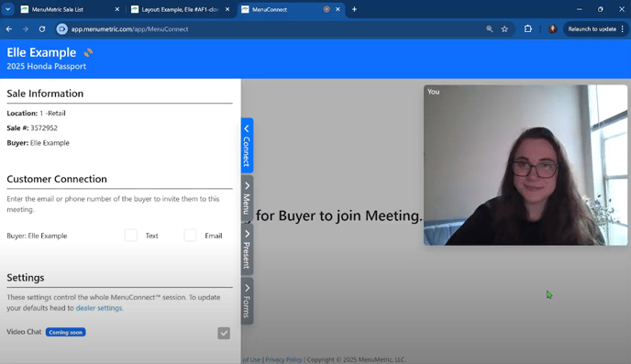Viewport: 631px width, 364px height.
Task: Click the orange sync icon beside Elle Example
Action: [x=88, y=52]
